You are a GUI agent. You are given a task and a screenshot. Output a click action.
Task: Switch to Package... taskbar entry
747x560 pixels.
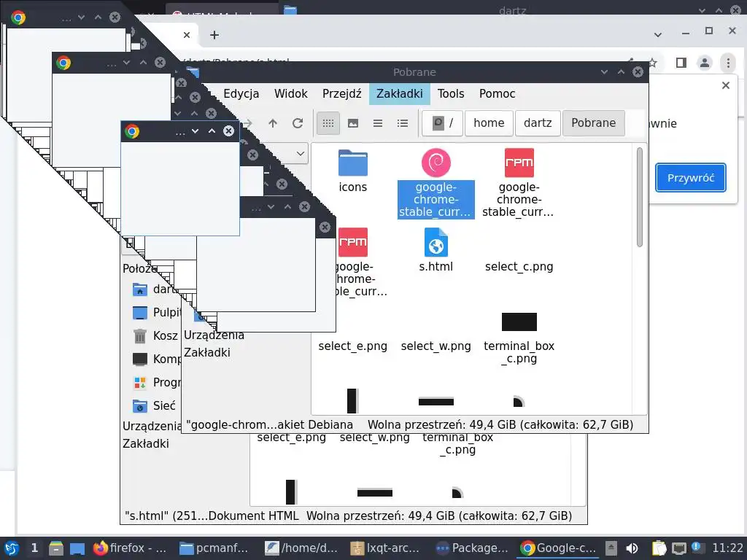tap(473, 548)
